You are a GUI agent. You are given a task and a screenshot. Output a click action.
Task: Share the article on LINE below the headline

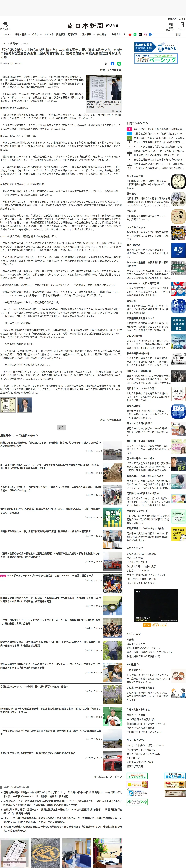coord(119,64)
